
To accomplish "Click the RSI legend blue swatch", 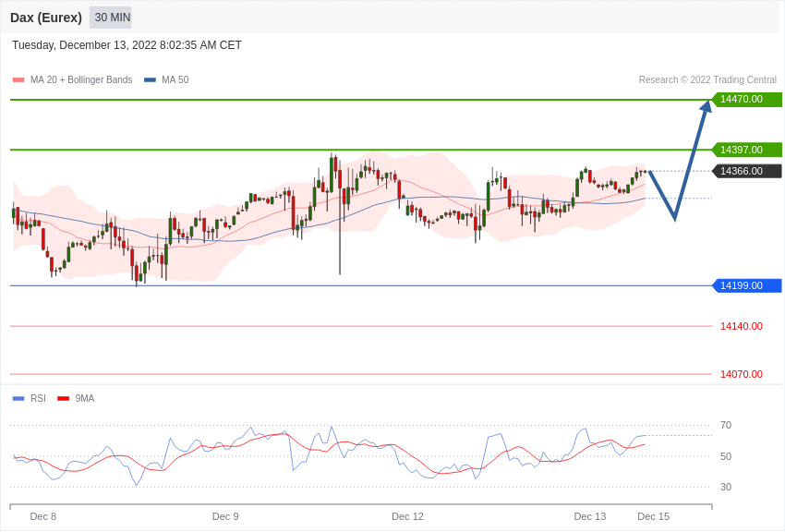I will click(18, 399).
